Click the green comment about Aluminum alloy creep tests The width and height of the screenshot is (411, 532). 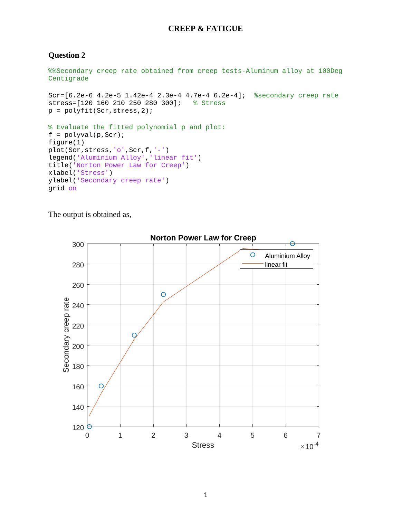click(195, 75)
